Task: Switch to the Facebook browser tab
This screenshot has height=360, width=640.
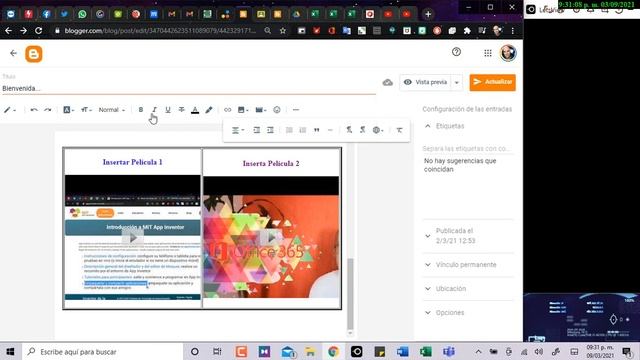Action: pos(46,14)
